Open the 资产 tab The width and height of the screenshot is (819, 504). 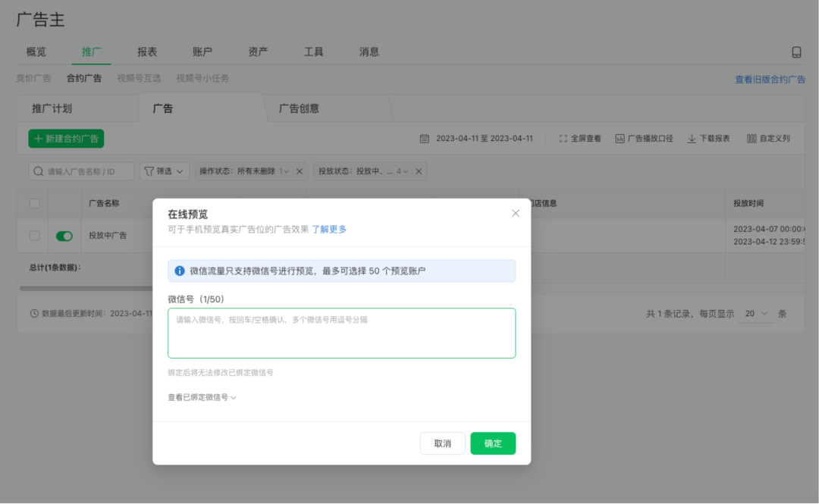click(258, 52)
